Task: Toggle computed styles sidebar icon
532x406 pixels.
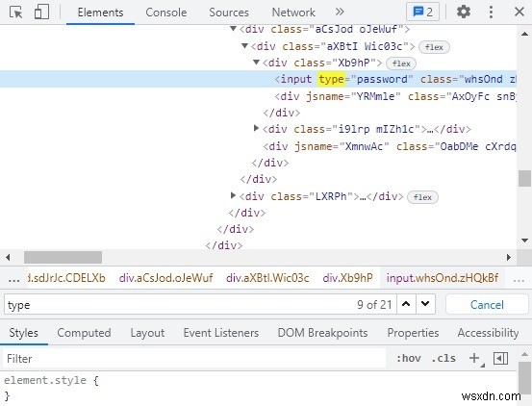Action: click(x=500, y=358)
